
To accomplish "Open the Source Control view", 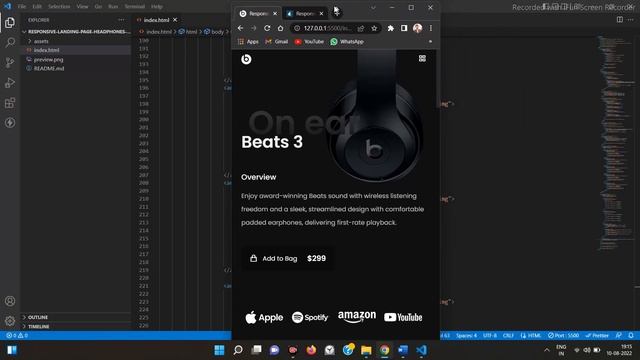I will (10, 62).
